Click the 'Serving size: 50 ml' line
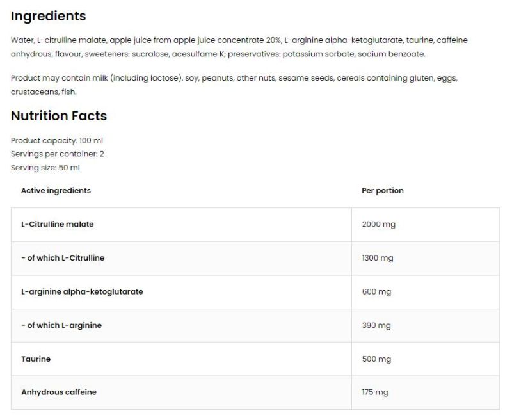This screenshot has width=512, height=420. click(45, 168)
